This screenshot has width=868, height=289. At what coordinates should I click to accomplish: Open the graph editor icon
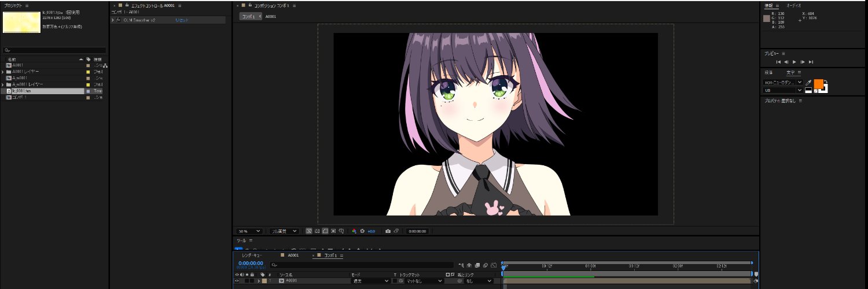(x=493, y=265)
